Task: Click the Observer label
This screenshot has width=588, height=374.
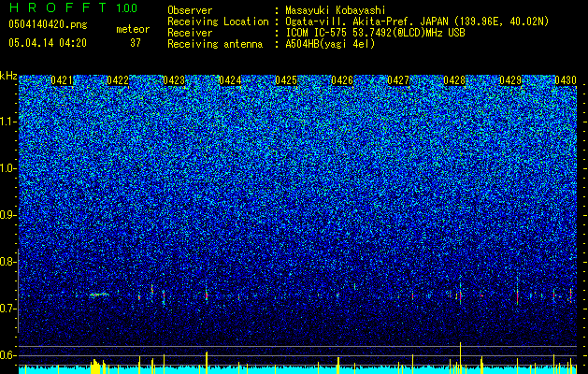Action: (x=190, y=10)
